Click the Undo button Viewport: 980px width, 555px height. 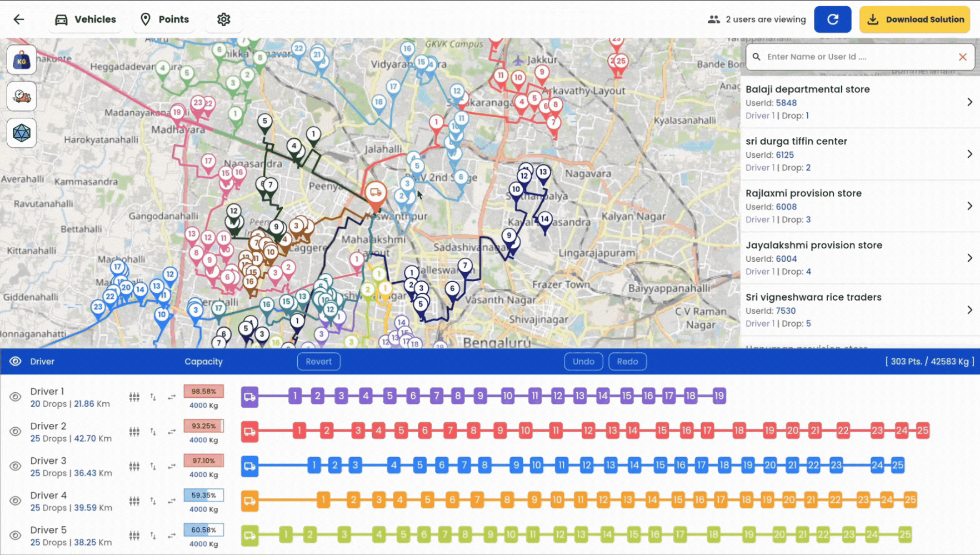point(583,362)
